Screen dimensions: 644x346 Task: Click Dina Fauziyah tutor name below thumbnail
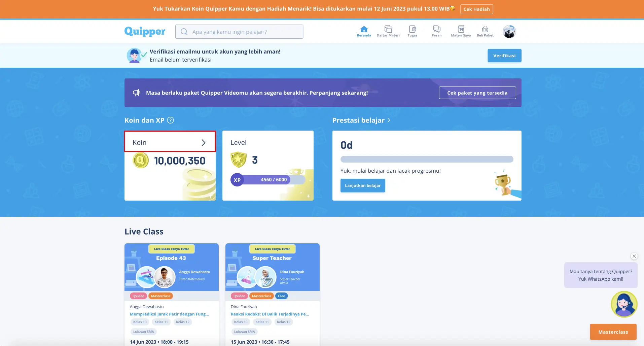244,307
